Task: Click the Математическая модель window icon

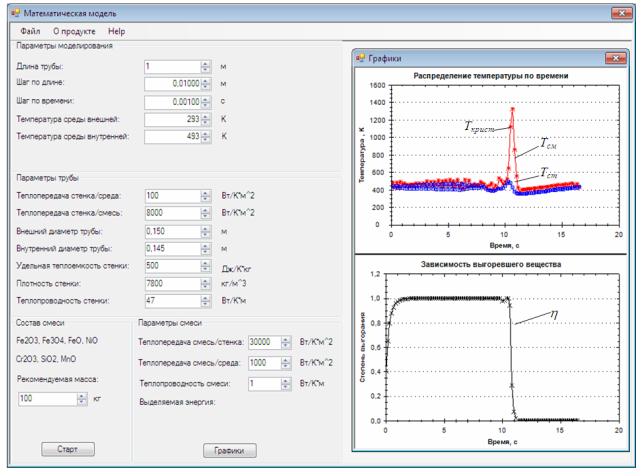Action: click(12, 12)
